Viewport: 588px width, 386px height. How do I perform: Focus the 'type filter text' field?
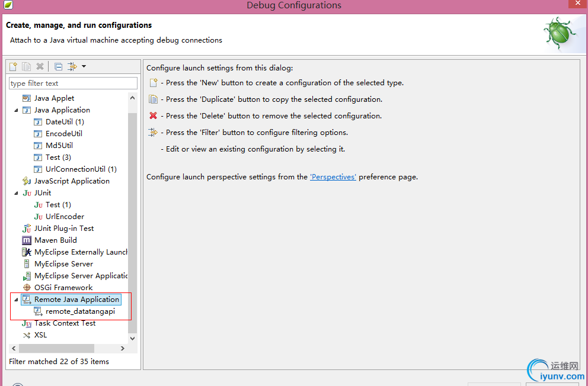(73, 83)
